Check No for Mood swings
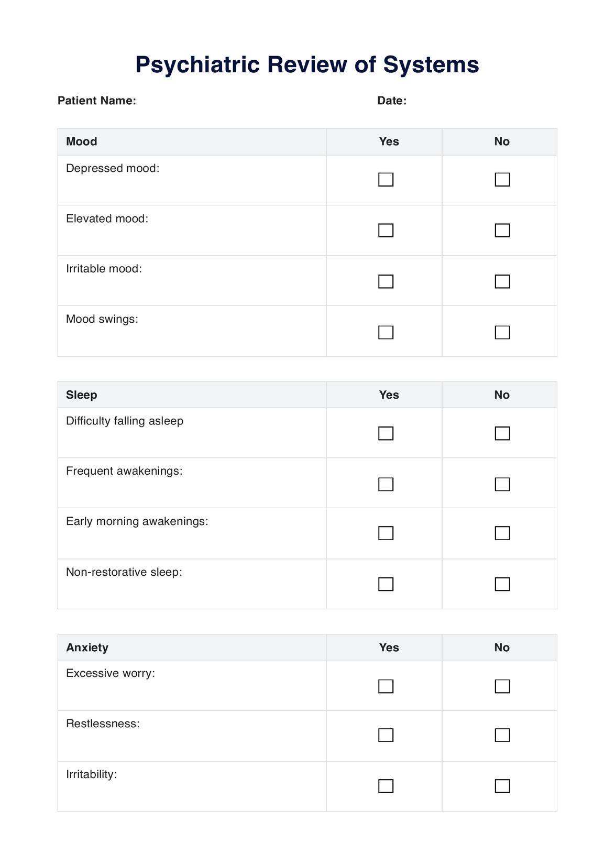 (x=502, y=332)
